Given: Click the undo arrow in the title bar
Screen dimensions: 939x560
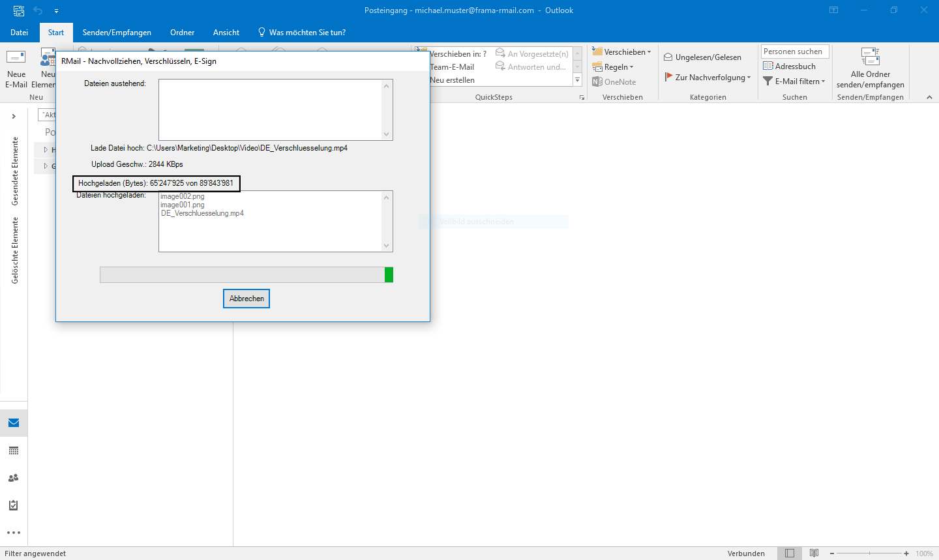Looking at the screenshot, I should [38, 10].
